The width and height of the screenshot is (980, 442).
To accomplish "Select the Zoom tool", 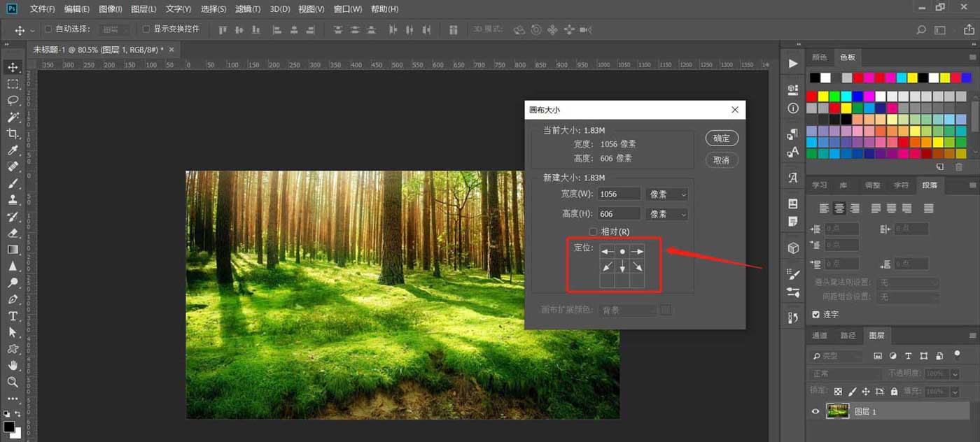I will tap(13, 382).
